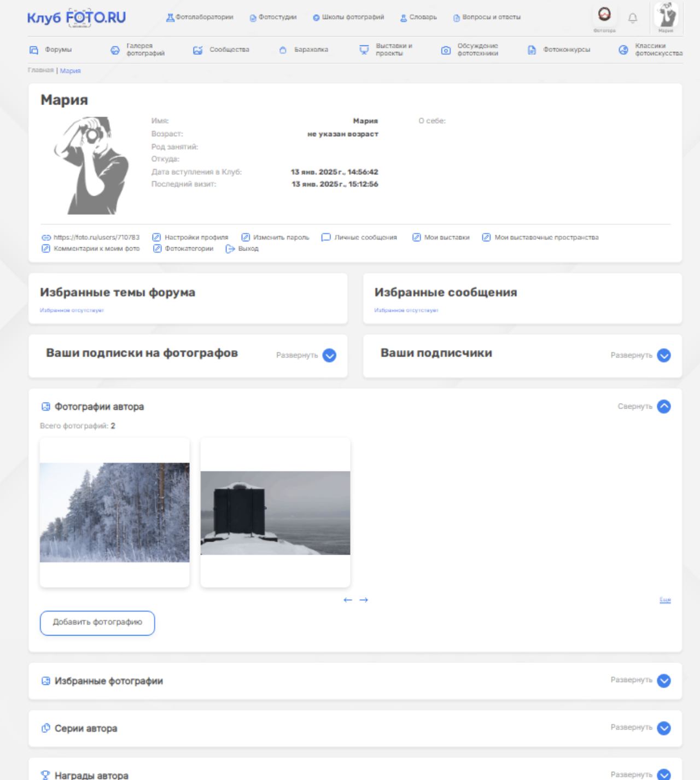
Task: Click the Выход logout icon
Action: coord(230,249)
